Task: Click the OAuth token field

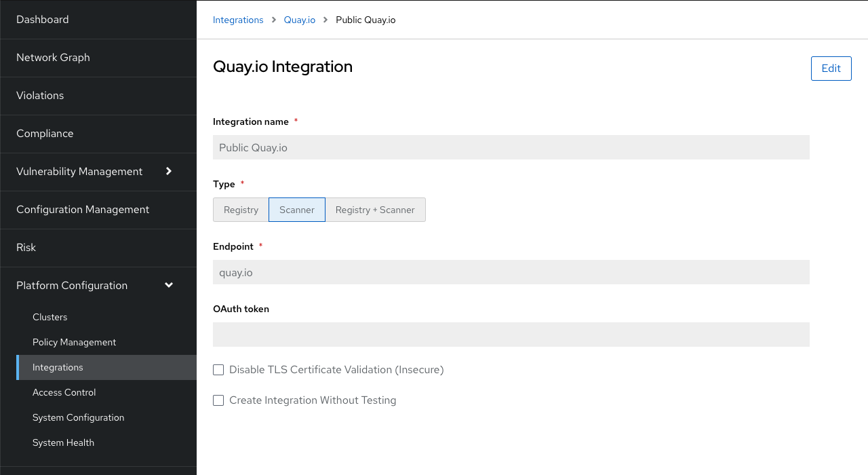Action: (511, 335)
